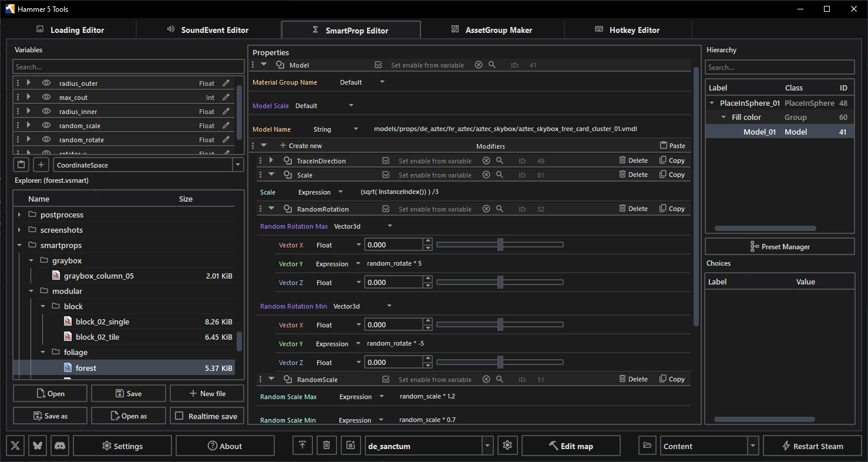Edit the max_cout variable pencil icon

pyautogui.click(x=226, y=98)
